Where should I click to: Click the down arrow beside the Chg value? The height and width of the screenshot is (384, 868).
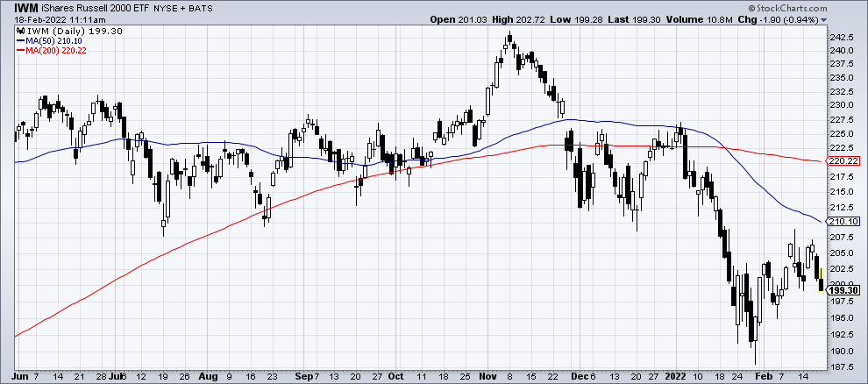[823, 20]
